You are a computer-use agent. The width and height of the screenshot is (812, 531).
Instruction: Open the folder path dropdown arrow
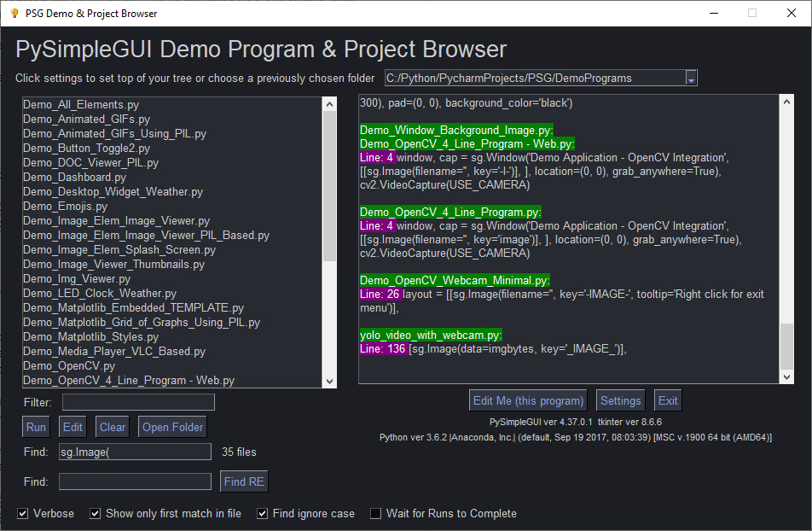pos(691,79)
